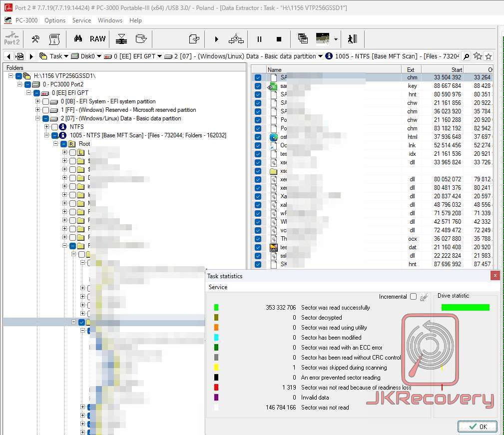Click the Name column header
This screenshot has height=435, width=504.
click(x=275, y=70)
